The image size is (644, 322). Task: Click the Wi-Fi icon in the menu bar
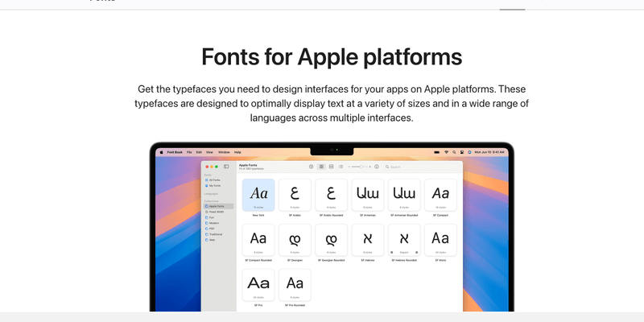point(447,152)
